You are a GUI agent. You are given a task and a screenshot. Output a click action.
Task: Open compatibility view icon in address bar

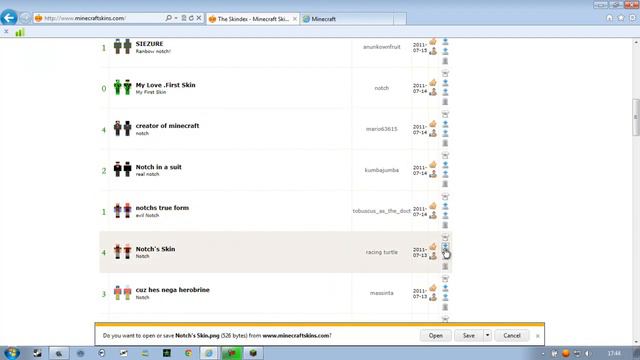click(184, 18)
